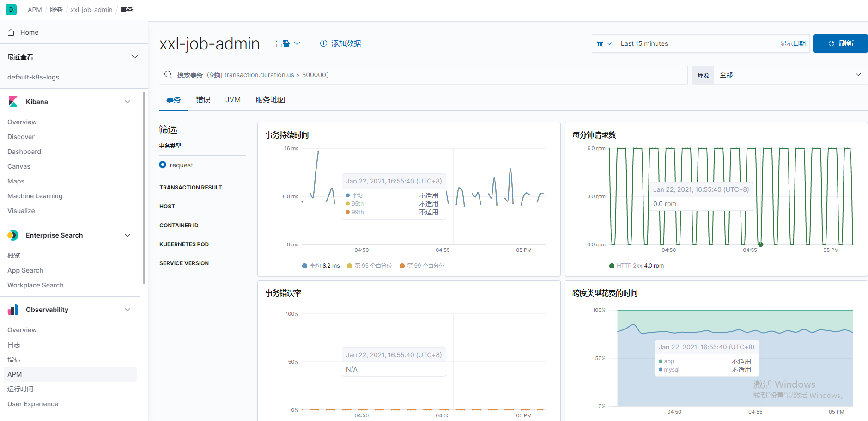Image resolution: width=868 pixels, height=421 pixels.
Task: Click the green data point on requests chart
Action: pyautogui.click(x=760, y=244)
